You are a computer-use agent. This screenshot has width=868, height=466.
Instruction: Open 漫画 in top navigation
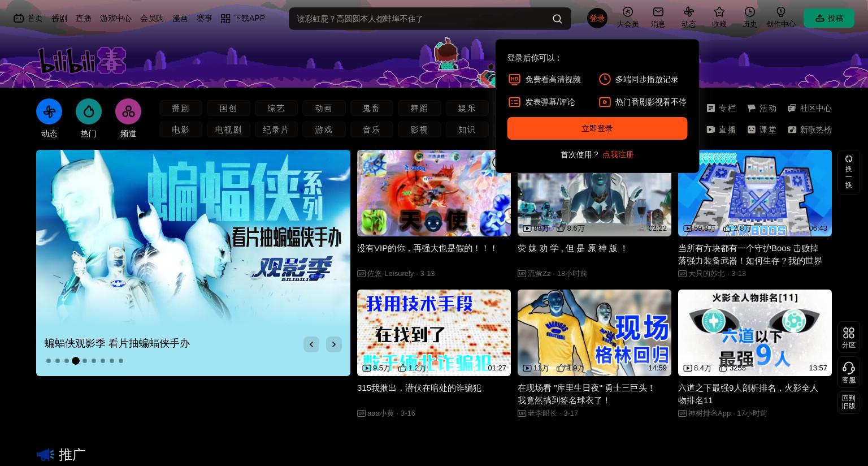tap(180, 19)
